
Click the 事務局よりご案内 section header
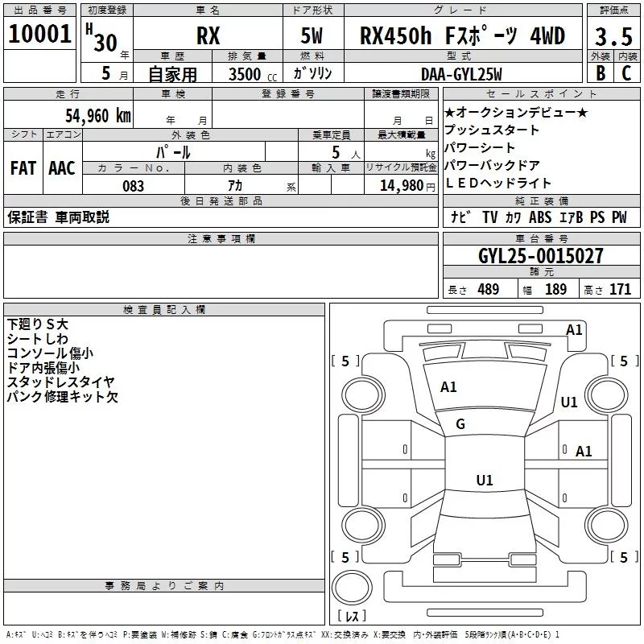click(164, 586)
